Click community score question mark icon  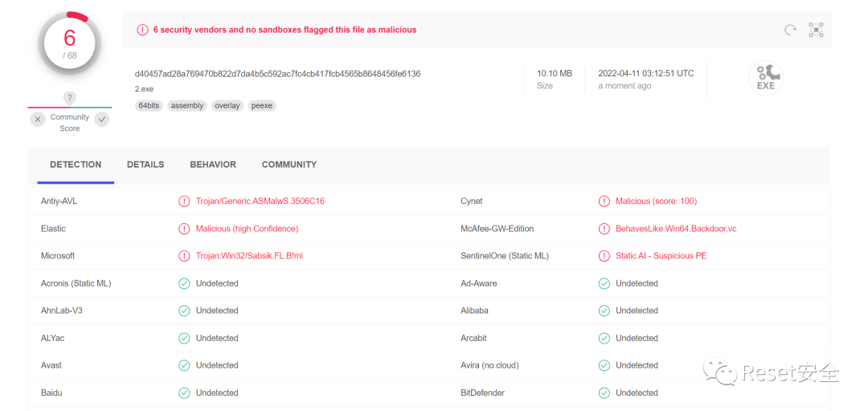coord(70,98)
